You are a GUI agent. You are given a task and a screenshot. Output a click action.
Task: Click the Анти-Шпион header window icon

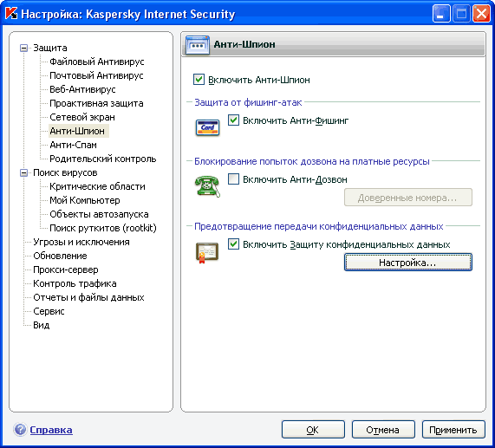click(198, 45)
